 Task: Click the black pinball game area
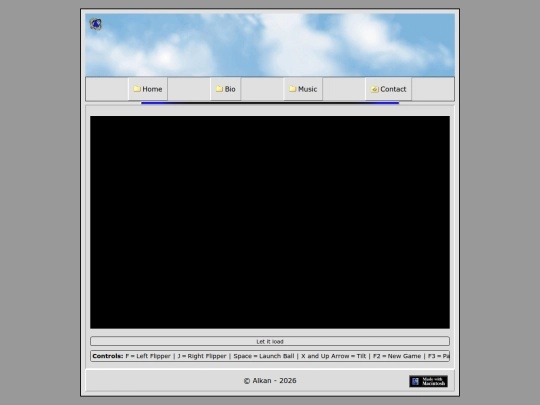coord(270,222)
